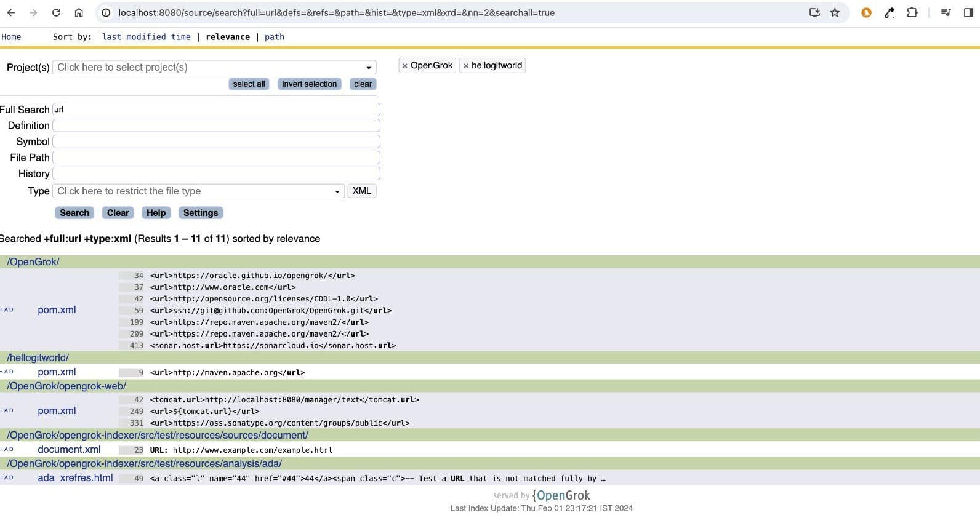980x515 pixels.
Task: Open pom.xml under /hellogitworld/
Action: pos(57,372)
